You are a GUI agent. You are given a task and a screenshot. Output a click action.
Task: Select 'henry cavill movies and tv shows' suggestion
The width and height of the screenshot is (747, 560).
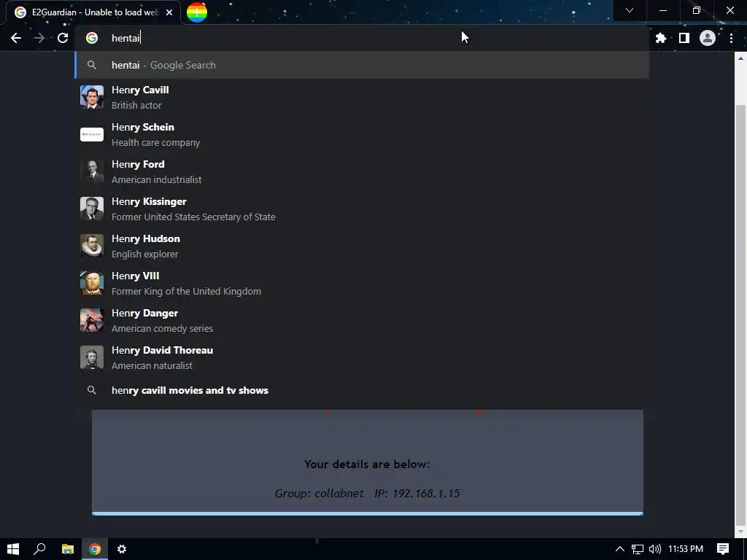pos(362,391)
